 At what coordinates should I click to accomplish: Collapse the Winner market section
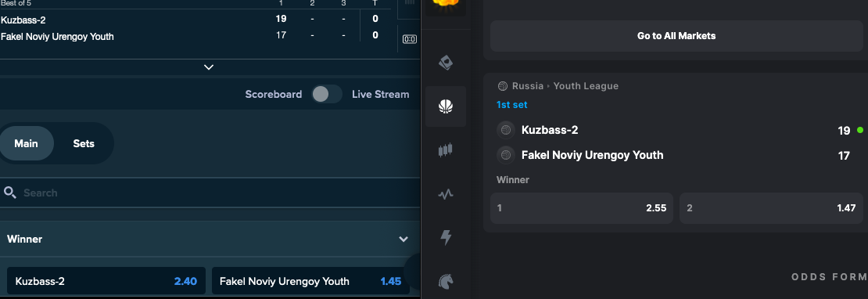(x=404, y=240)
